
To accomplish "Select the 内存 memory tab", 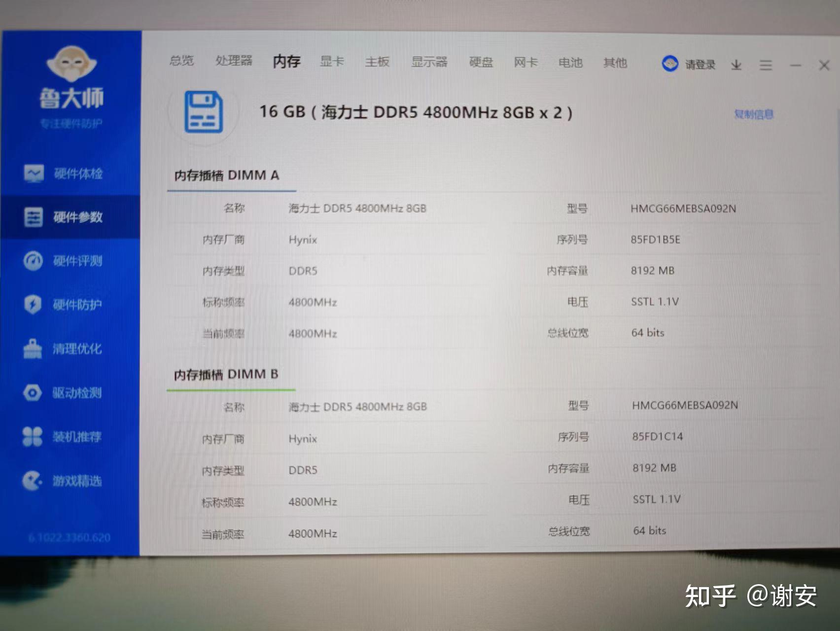I will click(x=286, y=62).
